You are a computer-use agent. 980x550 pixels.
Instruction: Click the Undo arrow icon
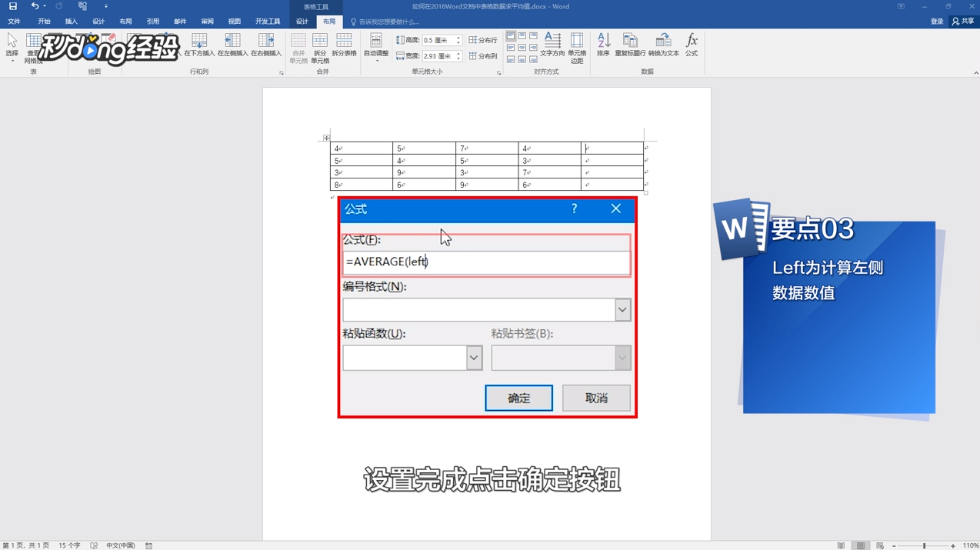pos(34,6)
